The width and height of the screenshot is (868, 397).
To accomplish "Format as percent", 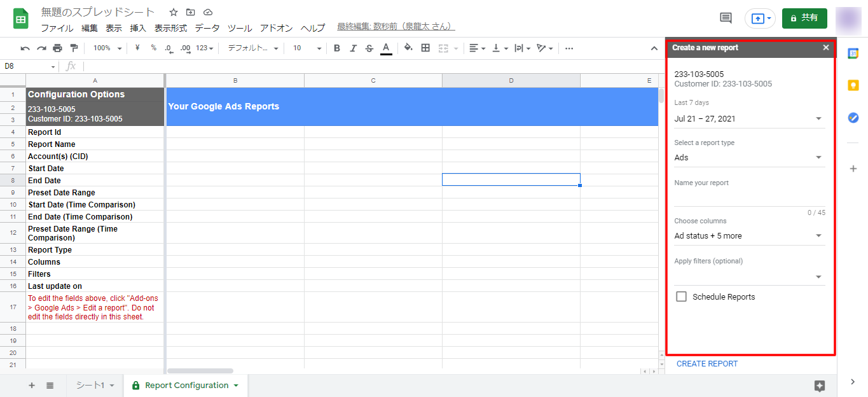I will pos(153,48).
